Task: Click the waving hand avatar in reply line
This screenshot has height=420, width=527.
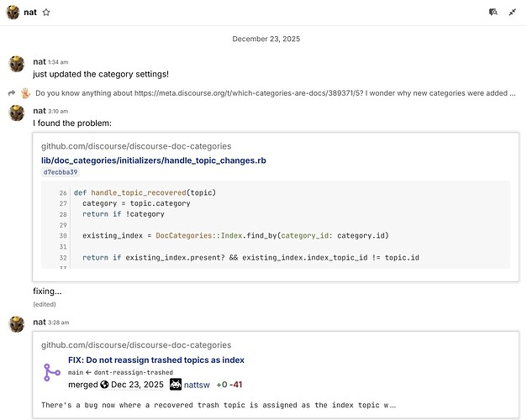Action: click(25, 93)
